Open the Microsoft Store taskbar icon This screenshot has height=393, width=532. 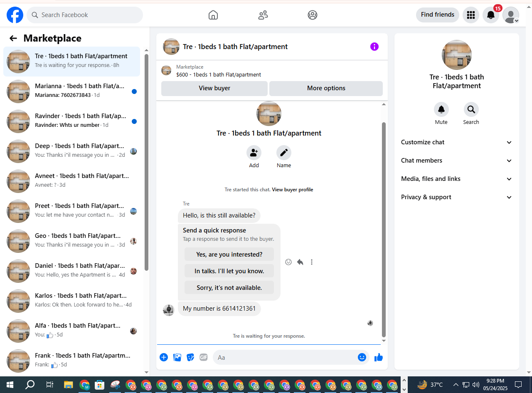pos(99,385)
